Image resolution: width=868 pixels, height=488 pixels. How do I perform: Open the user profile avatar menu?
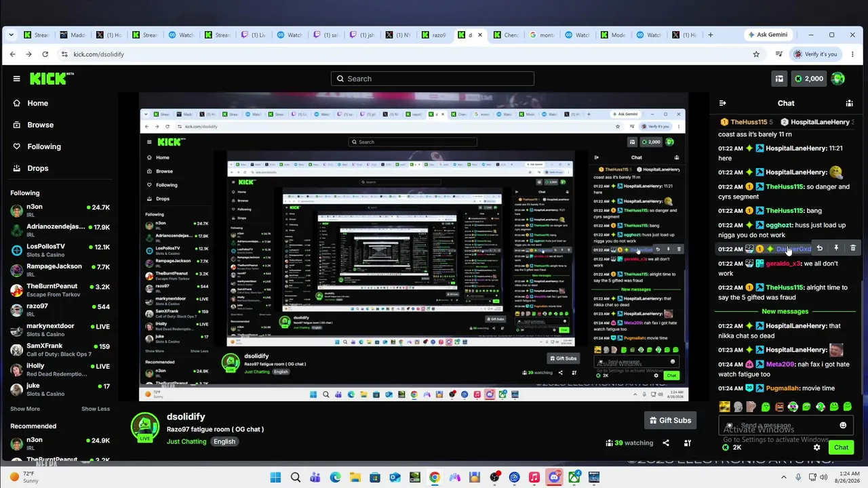[x=838, y=79]
